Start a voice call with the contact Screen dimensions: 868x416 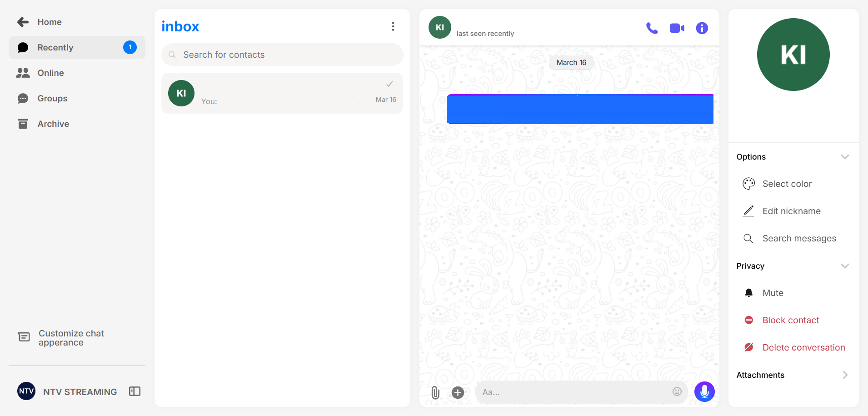point(652,28)
